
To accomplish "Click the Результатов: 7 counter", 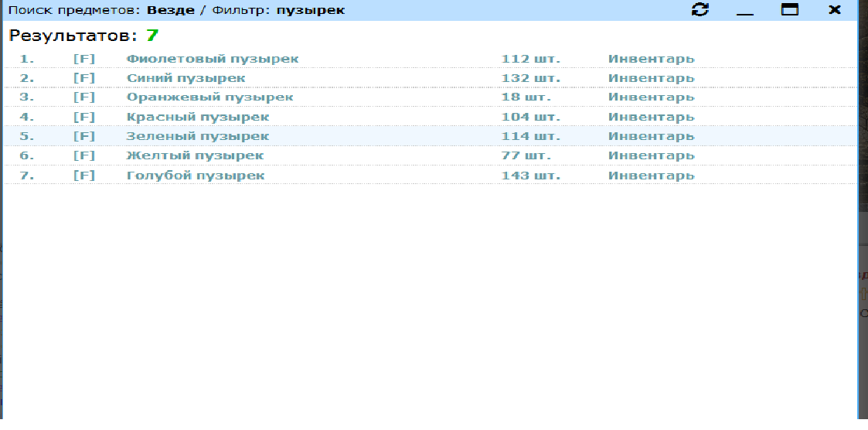I will click(x=84, y=36).
